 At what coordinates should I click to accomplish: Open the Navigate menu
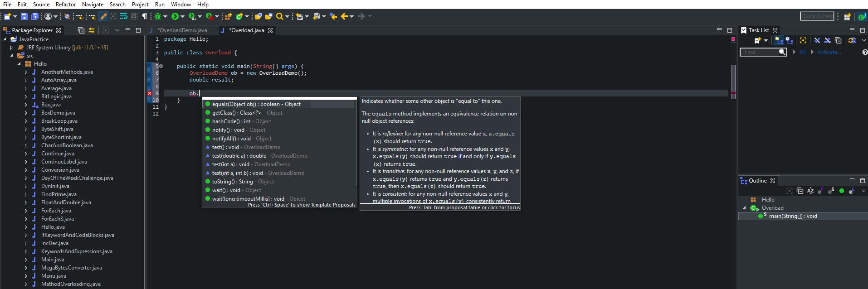(x=93, y=4)
